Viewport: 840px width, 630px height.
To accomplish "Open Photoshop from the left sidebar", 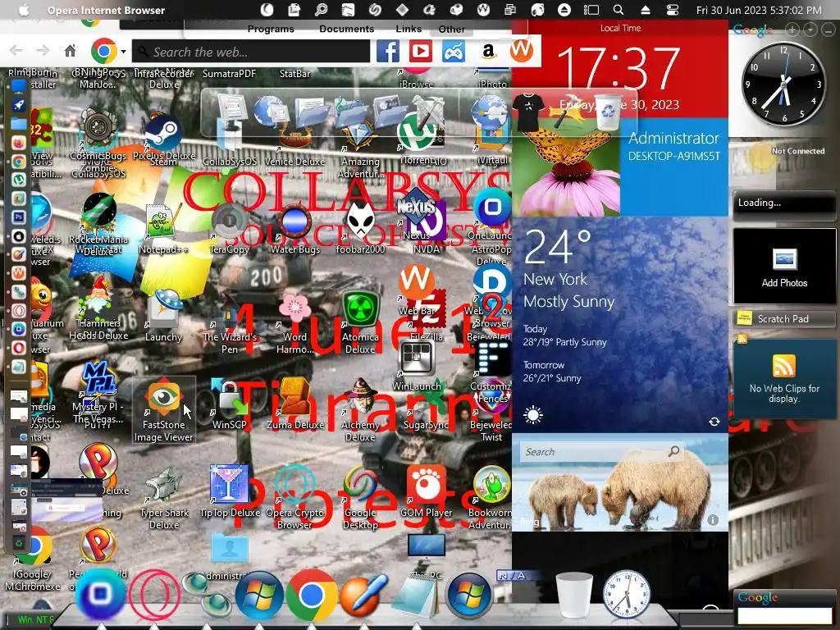I will (x=19, y=217).
